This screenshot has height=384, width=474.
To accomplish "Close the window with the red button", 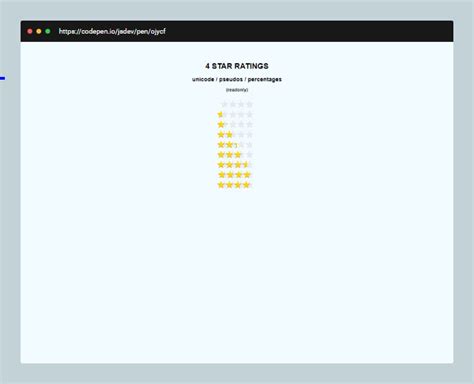I will pos(30,31).
